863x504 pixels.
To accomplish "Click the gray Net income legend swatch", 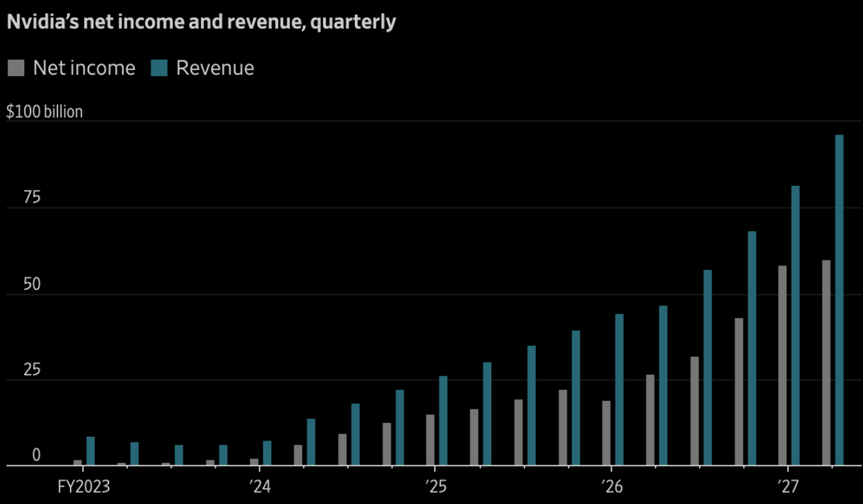I will pyautogui.click(x=16, y=68).
